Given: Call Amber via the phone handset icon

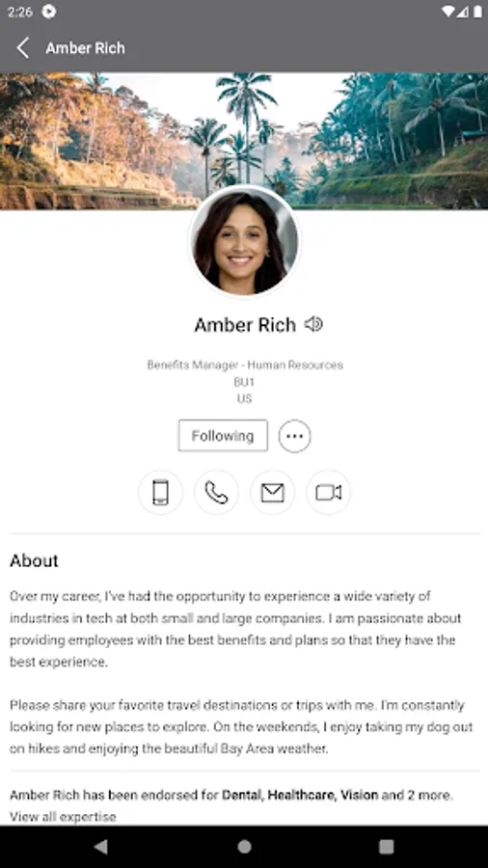Looking at the screenshot, I should click(x=216, y=492).
